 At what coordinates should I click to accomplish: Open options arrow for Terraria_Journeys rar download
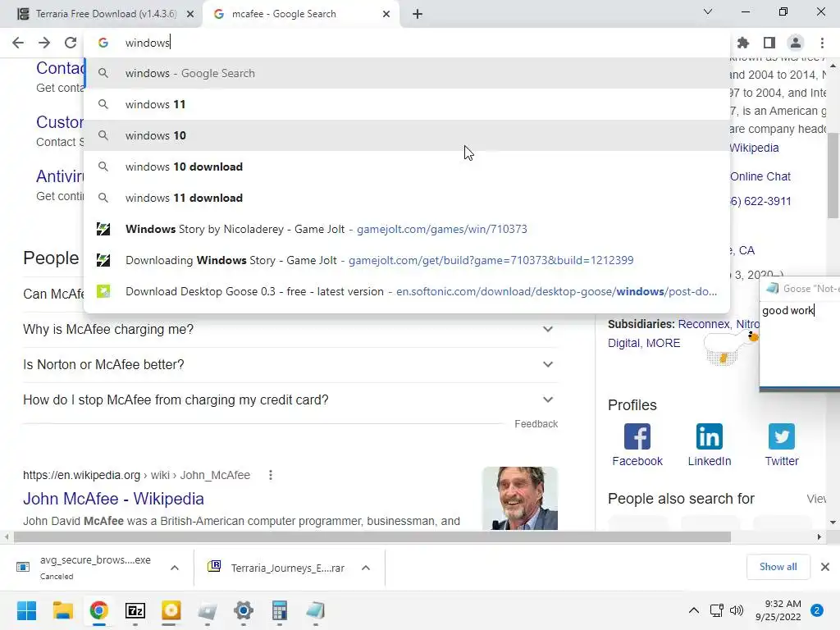366,568
